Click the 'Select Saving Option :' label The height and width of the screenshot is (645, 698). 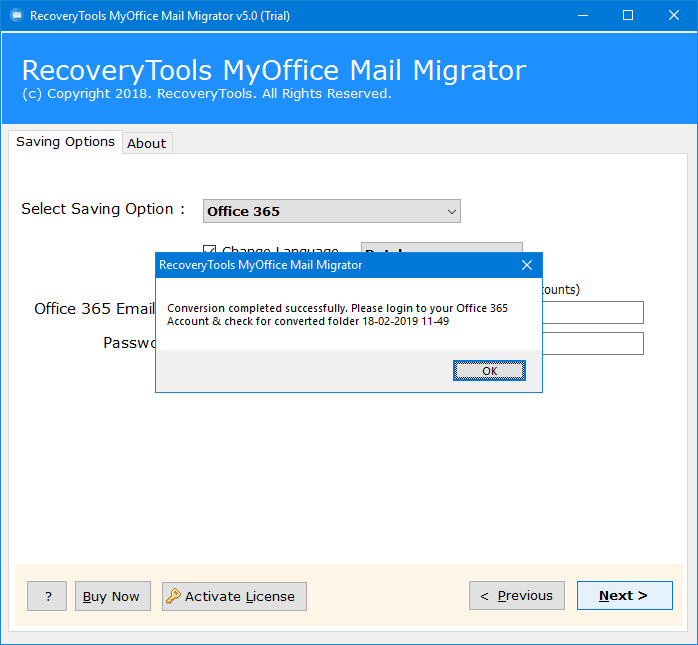click(x=103, y=209)
